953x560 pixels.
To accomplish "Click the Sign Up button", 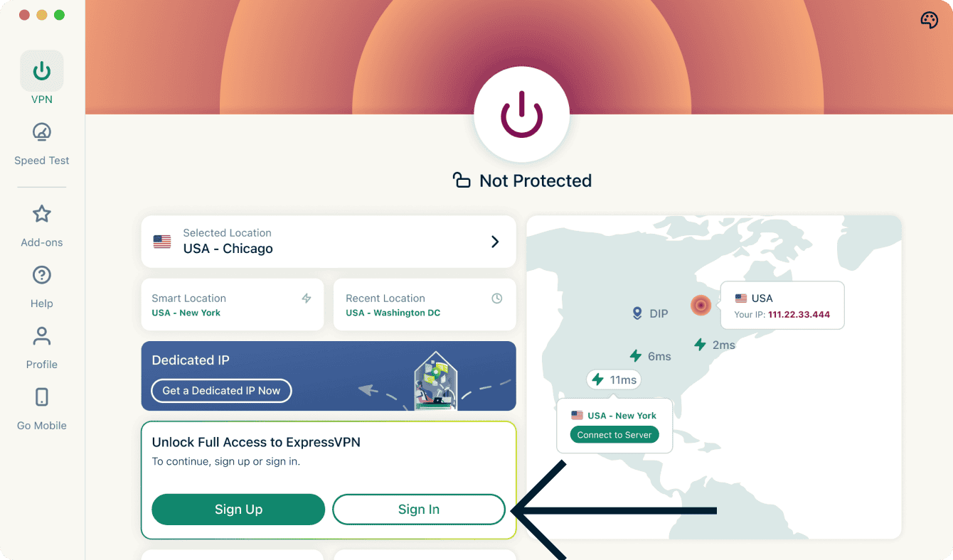I will (238, 510).
